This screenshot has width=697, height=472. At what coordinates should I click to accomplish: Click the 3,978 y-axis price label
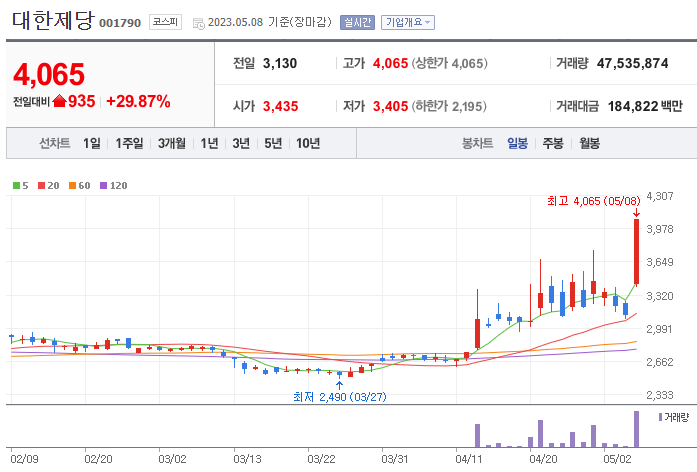pos(660,229)
